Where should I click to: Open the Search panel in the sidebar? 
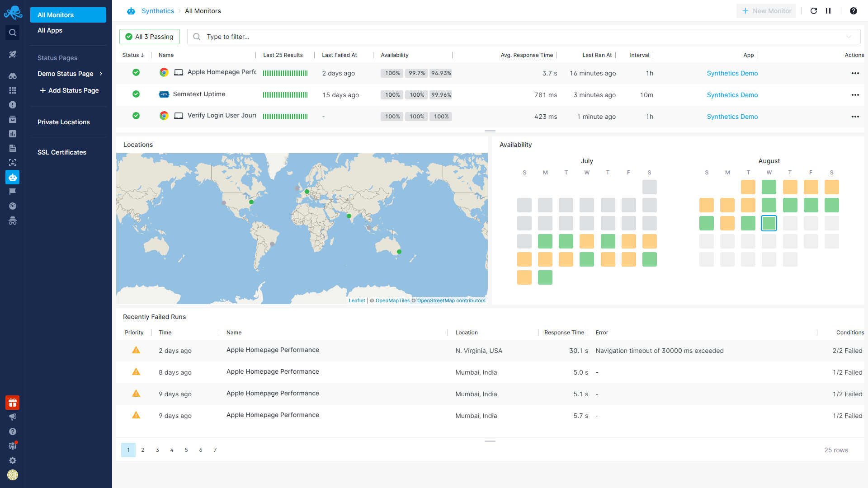[x=13, y=33]
